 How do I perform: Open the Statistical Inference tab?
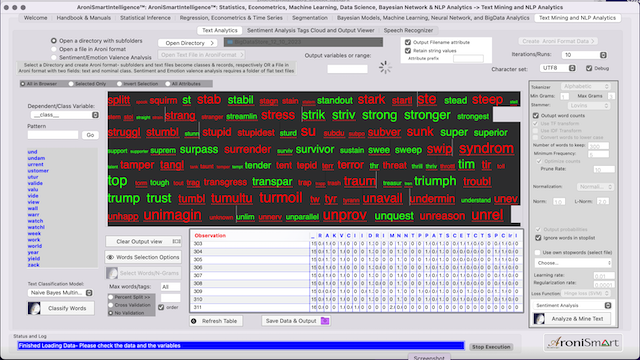click(x=145, y=18)
